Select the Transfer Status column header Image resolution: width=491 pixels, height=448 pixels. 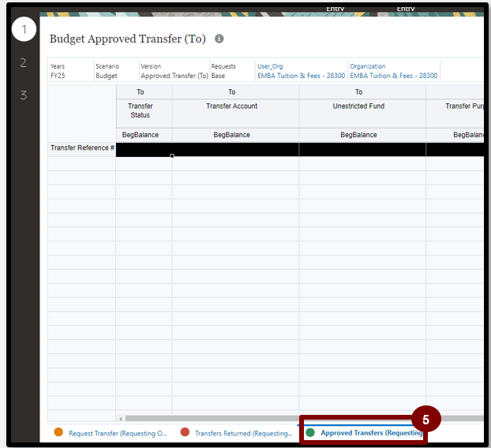[x=141, y=110]
